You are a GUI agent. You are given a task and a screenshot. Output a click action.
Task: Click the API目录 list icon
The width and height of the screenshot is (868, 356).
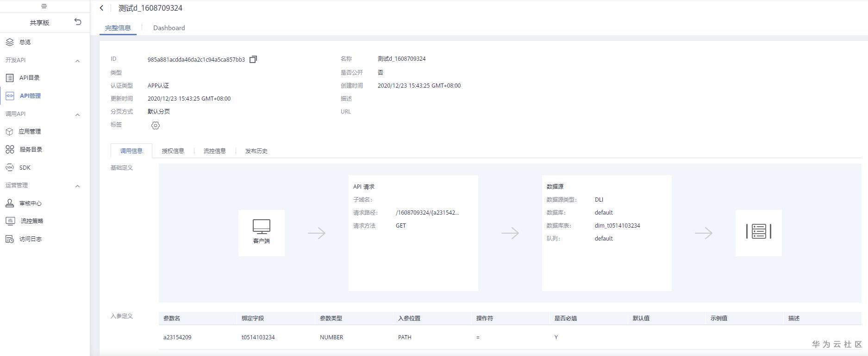click(x=10, y=78)
